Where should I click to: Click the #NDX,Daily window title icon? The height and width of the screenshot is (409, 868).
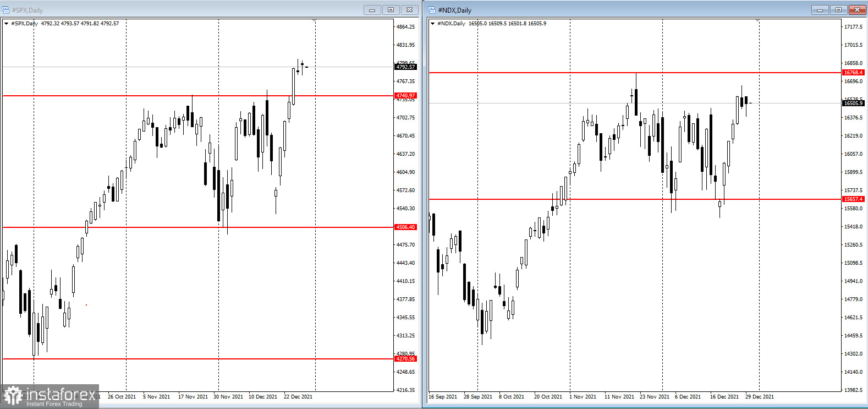[x=432, y=10]
